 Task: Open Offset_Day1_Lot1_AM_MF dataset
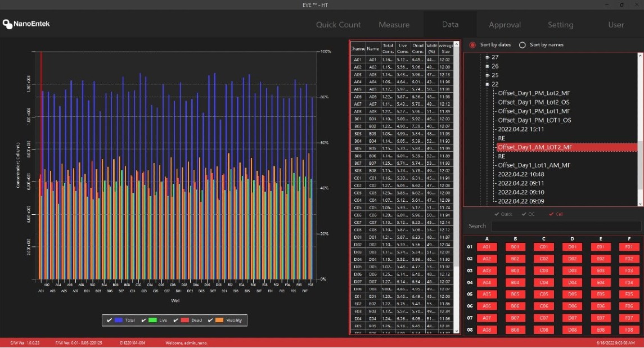tap(534, 165)
